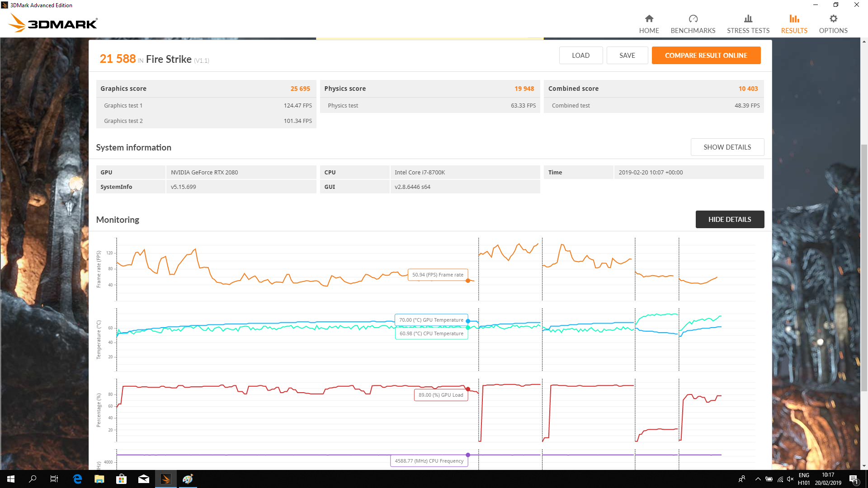Open Action Center notifications

pyautogui.click(x=854, y=479)
